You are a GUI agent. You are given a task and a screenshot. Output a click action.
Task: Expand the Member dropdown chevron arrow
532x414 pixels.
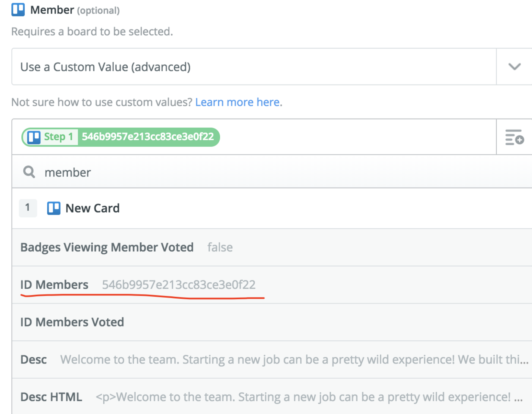(x=514, y=67)
